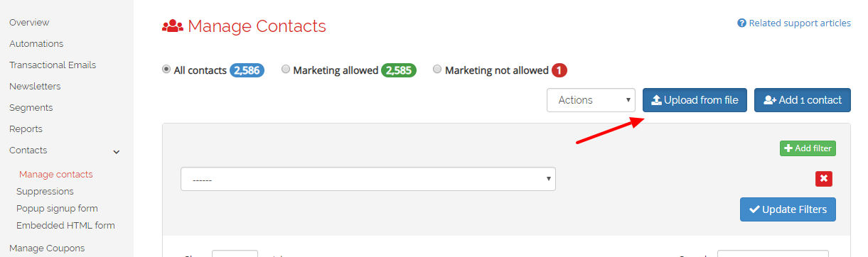This screenshot has width=868, height=257.
Task: Click the plus icon in Add filter
Action: [788, 148]
